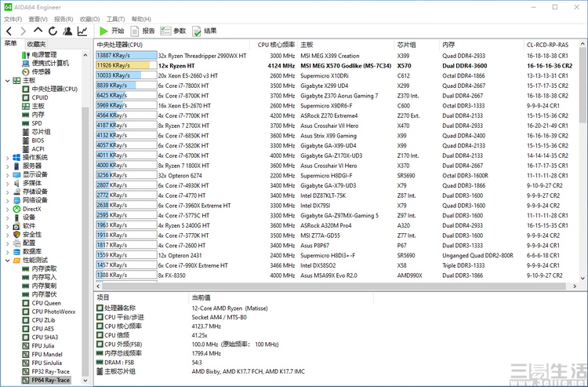588x387 pixels.
Task: Switch to the 收藏夹 favorites tab
Action: (x=36, y=44)
